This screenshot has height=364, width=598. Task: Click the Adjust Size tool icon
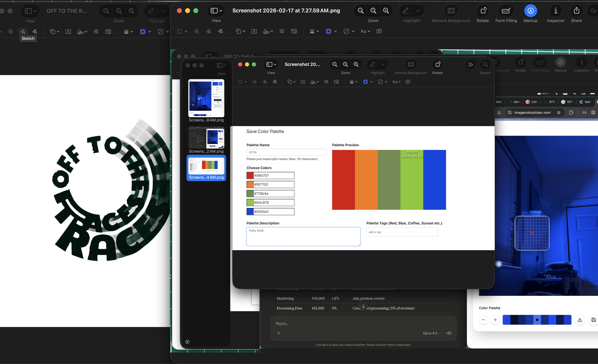(x=294, y=31)
